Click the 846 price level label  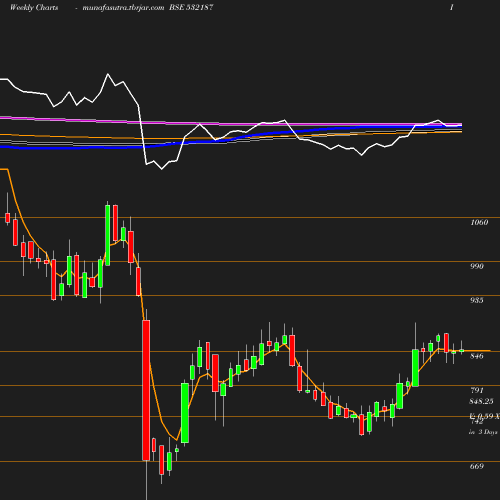[477, 356]
